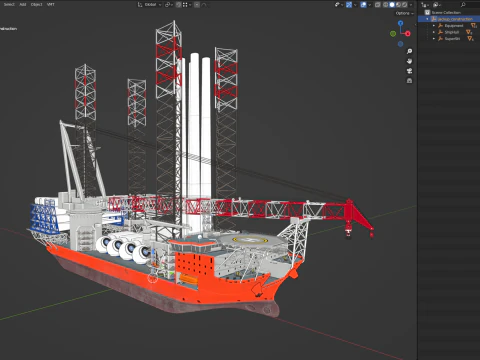Expand the Equipment tree item

434,26
